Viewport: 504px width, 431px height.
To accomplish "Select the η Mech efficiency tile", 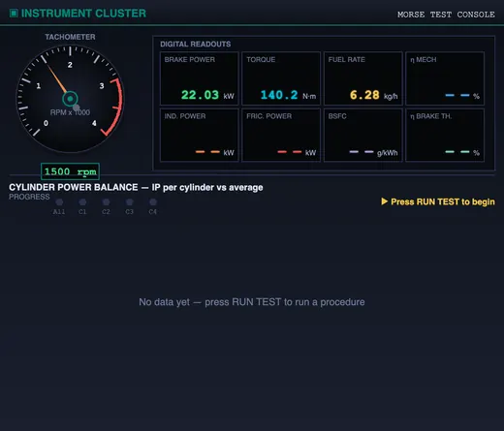I will [445, 78].
